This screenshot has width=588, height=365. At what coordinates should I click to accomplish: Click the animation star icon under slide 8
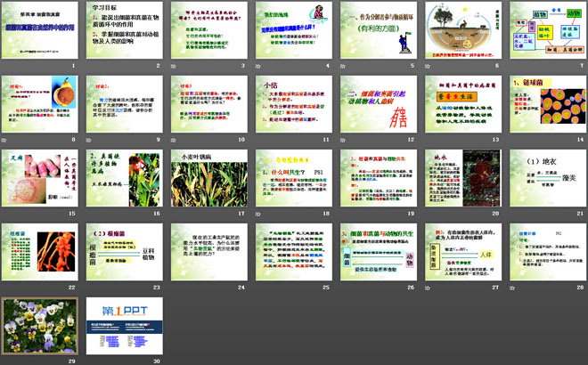4,140
